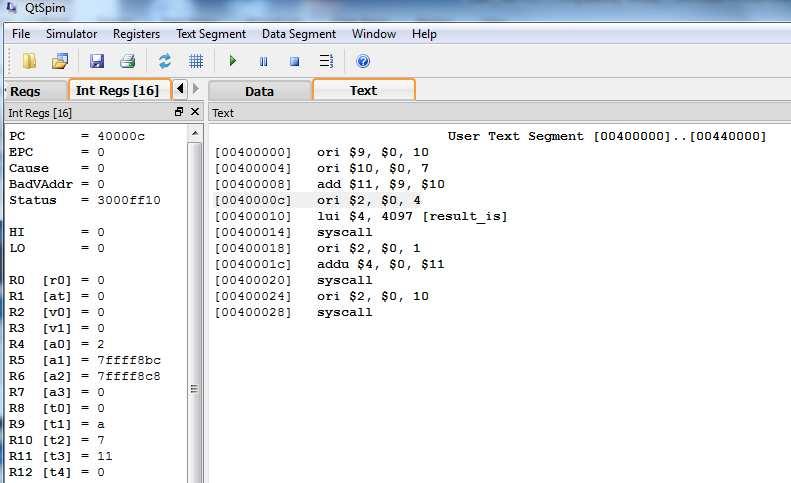Click the R2 [v0] register row

click(56, 312)
